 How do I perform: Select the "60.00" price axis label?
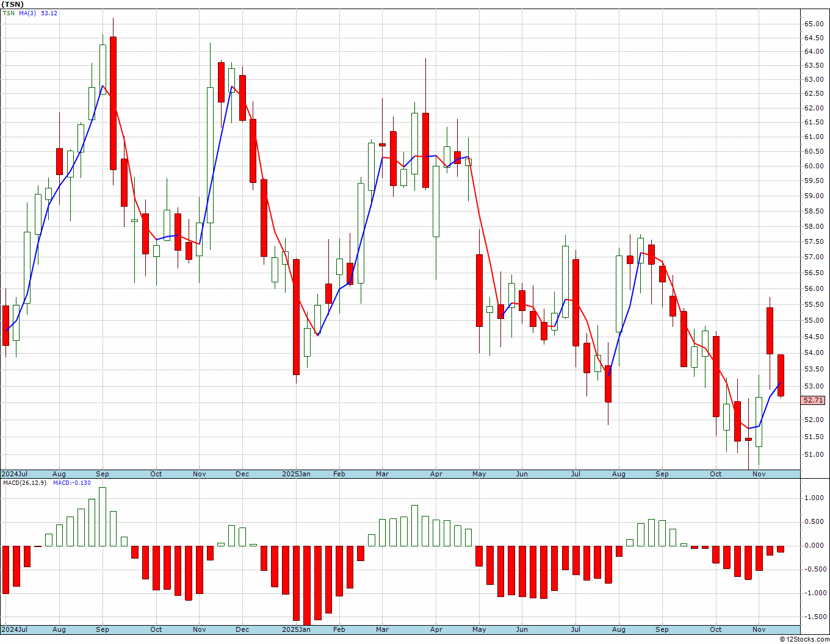813,166
